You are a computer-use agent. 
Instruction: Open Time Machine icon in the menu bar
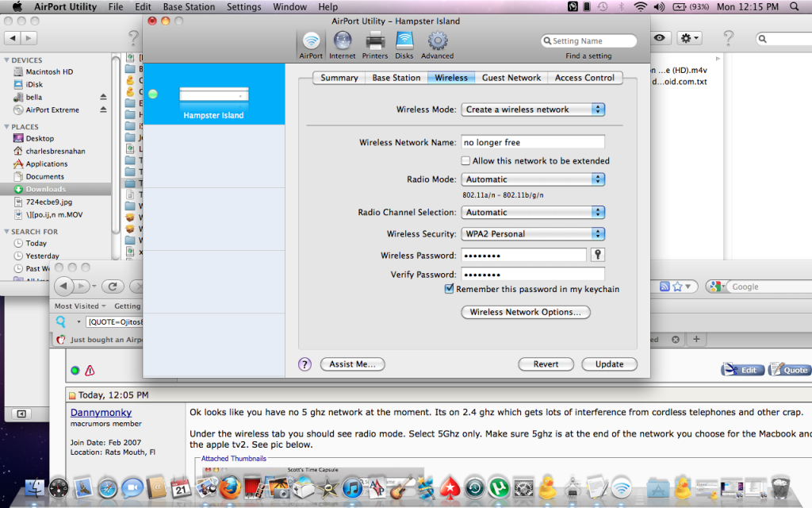point(603,6)
